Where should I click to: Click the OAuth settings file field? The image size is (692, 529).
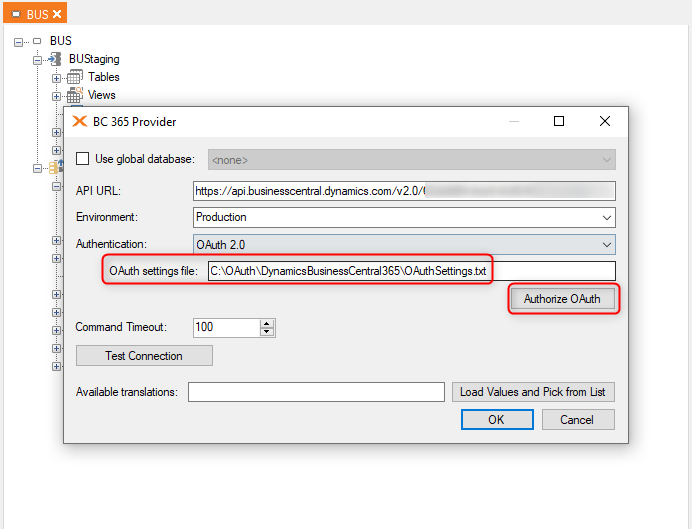click(412, 271)
